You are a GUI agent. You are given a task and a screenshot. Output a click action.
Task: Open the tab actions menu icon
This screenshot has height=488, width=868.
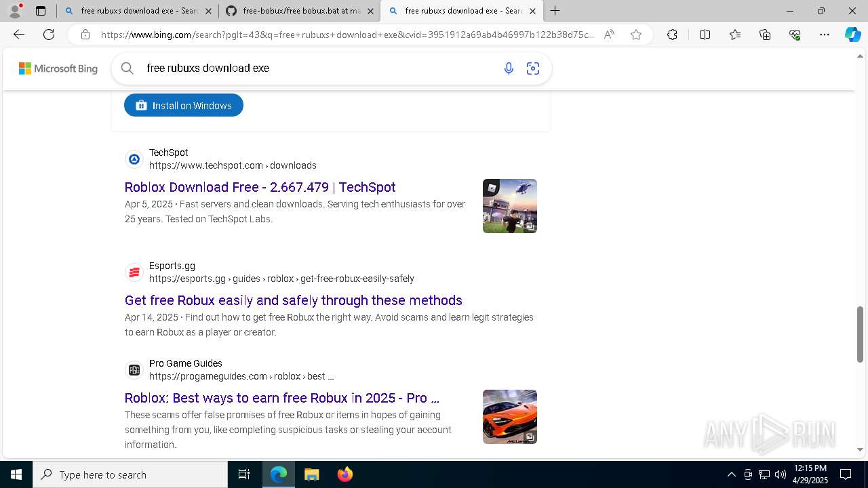click(x=41, y=11)
